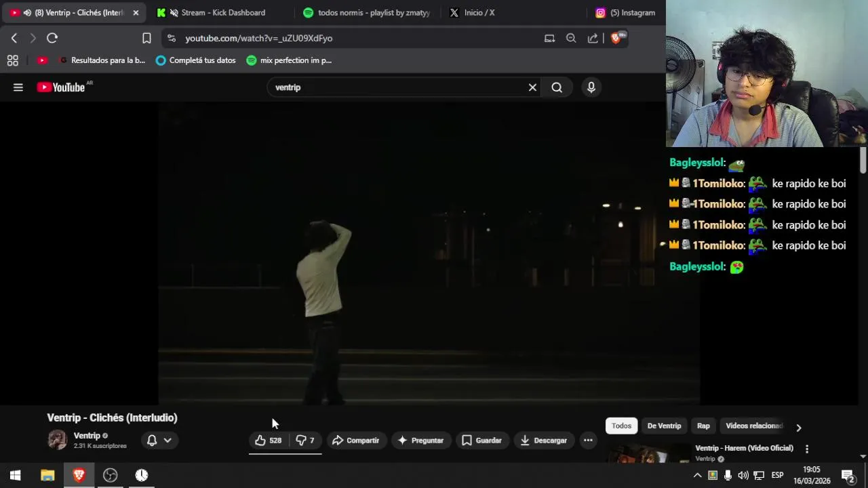Reload the page with the refresh icon
The image size is (868, 488).
(52, 38)
